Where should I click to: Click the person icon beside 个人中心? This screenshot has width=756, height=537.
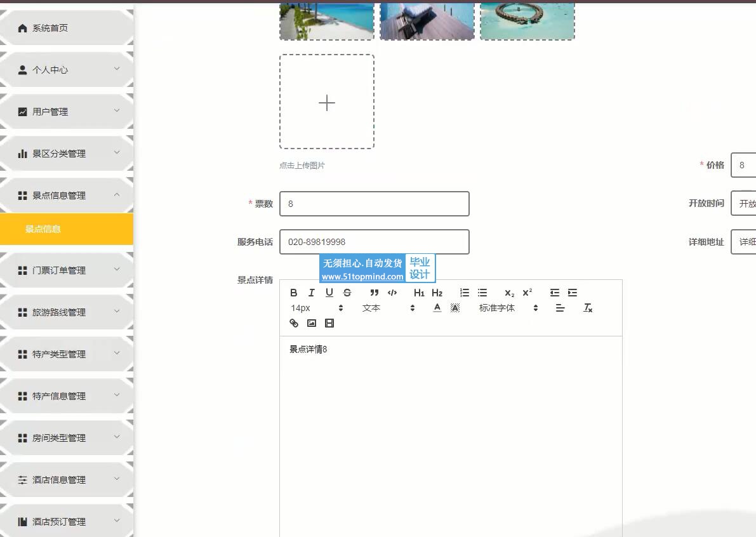(x=22, y=70)
